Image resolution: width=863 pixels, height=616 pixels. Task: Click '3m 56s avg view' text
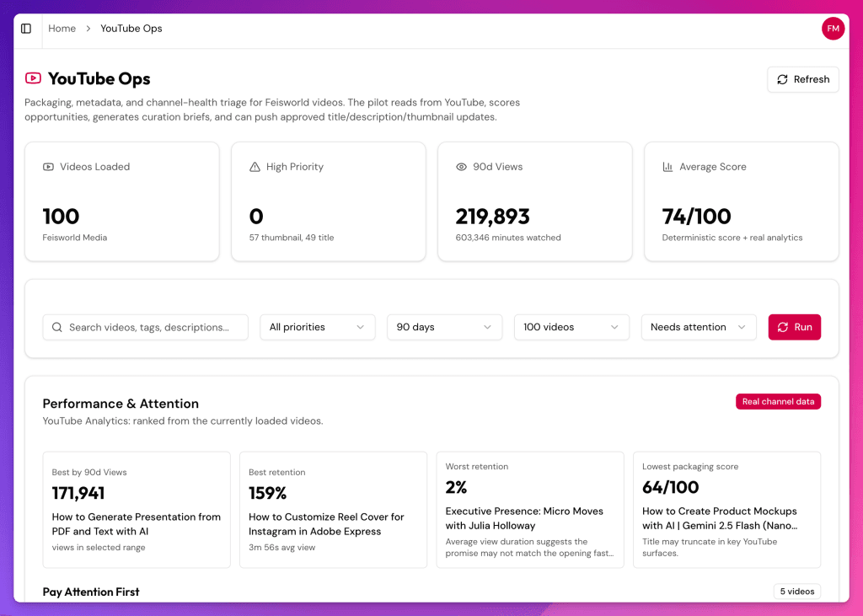coord(281,547)
